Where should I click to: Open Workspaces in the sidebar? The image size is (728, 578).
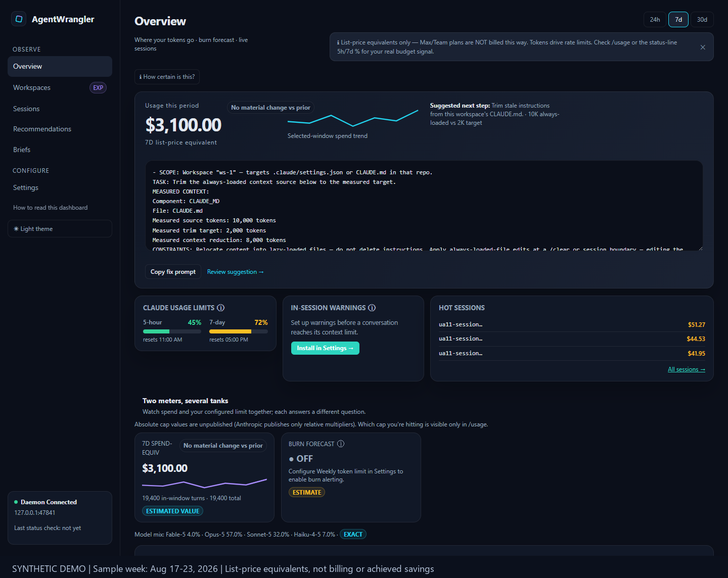pyautogui.click(x=60, y=87)
